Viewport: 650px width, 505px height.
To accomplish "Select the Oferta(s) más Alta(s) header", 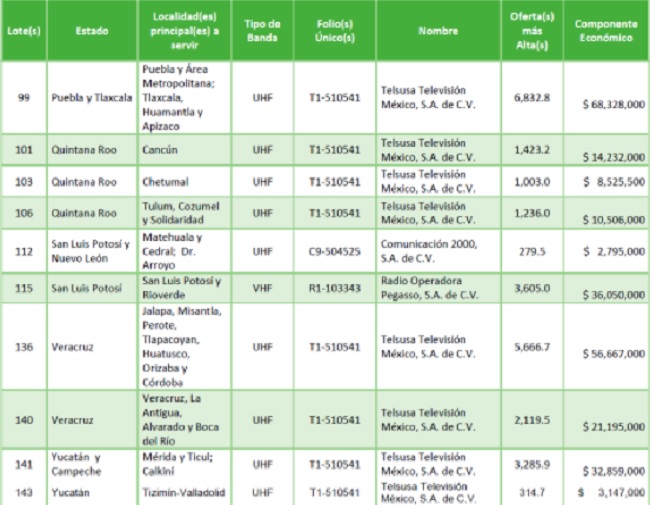I will (532, 31).
